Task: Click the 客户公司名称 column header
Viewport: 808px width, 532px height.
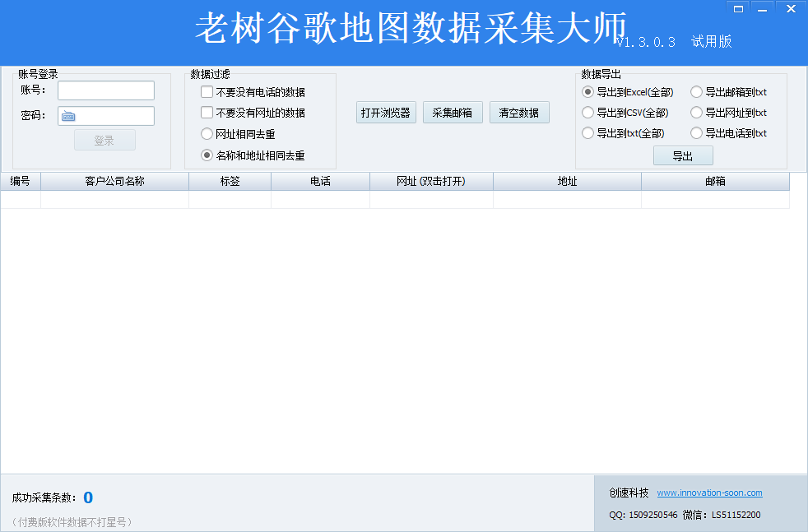Action: (114, 182)
